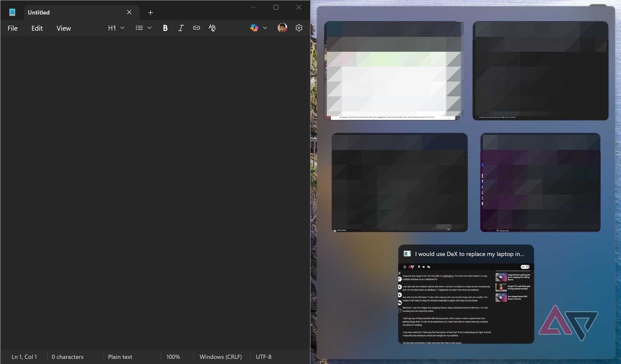Open Notepad settings

pyautogui.click(x=298, y=27)
